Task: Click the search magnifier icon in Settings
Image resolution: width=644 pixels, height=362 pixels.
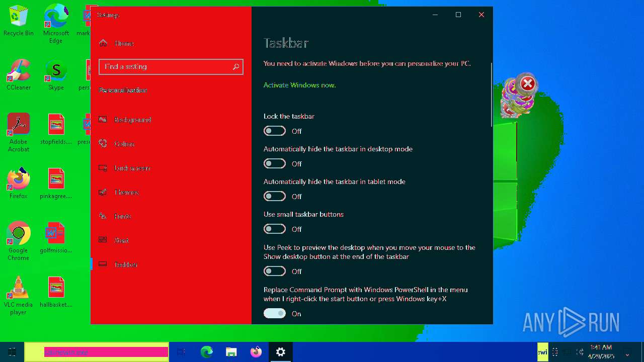Action: point(235,67)
